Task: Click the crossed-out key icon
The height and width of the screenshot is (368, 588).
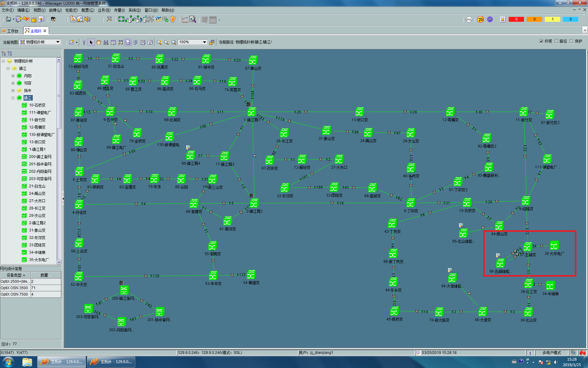Action: point(26,19)
